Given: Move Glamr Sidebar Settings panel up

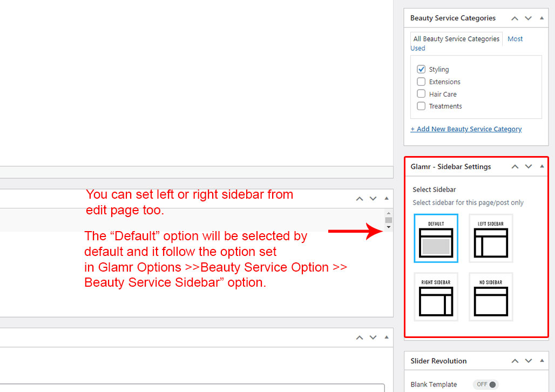Looking at the screenshot, I should (x=515, y=166).
